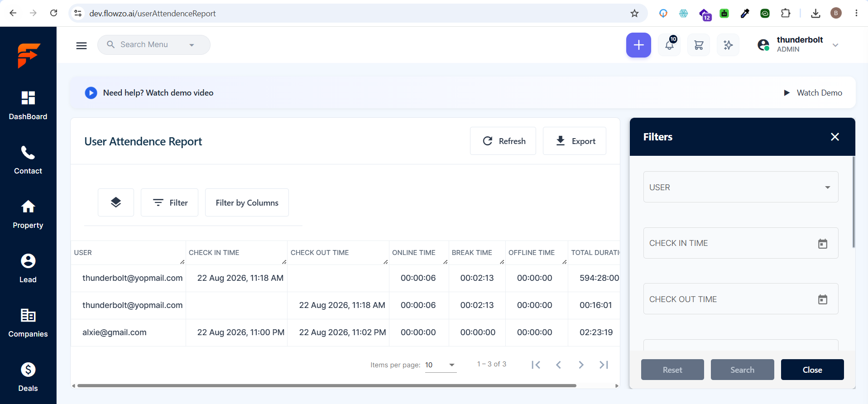Image resolution: width=868 pixels, height=404 pixels.
Task: Open browser downloads icon
Action: pyautogui.click(x=815, y=13)
